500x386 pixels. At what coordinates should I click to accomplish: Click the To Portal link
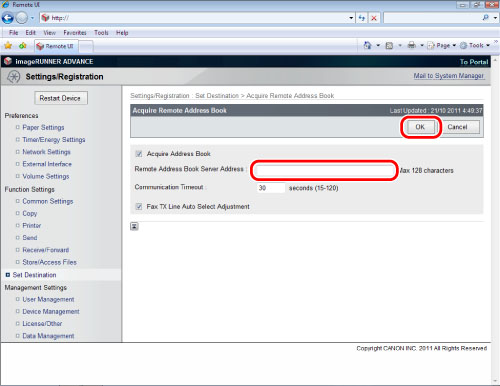pyautogui.click(x=474, y=62)
